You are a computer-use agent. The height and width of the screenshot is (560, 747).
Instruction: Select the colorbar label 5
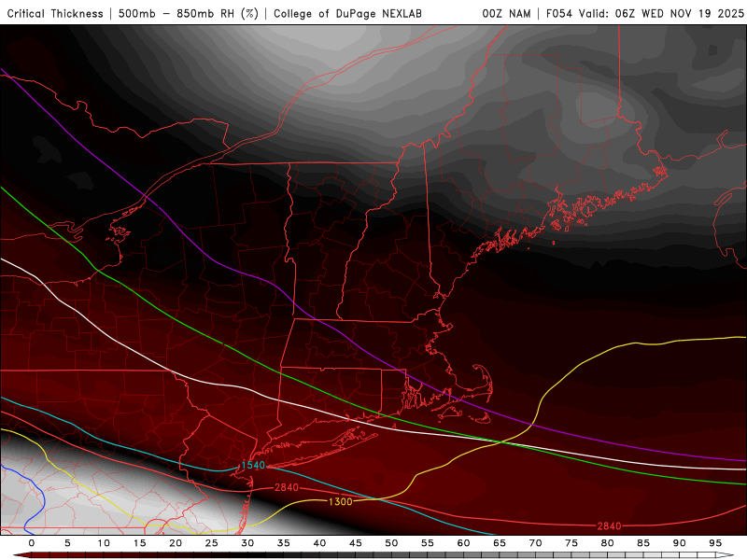[x=67, y=543]
